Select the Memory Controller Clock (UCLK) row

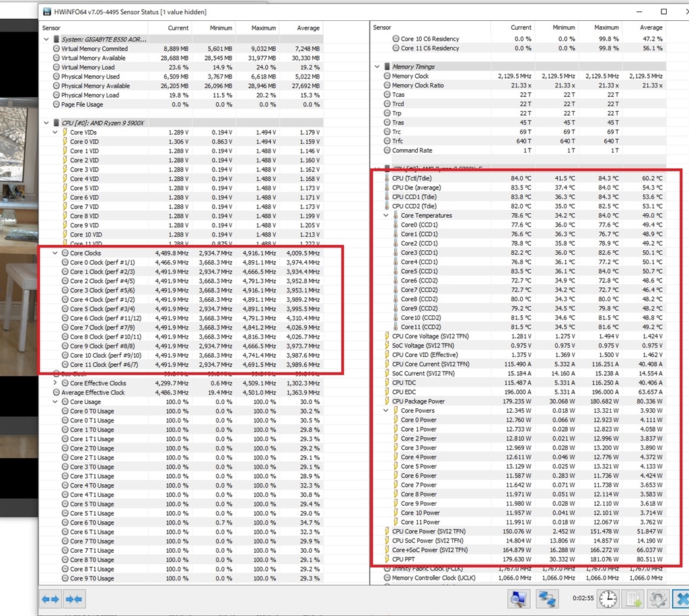point(519,578)
